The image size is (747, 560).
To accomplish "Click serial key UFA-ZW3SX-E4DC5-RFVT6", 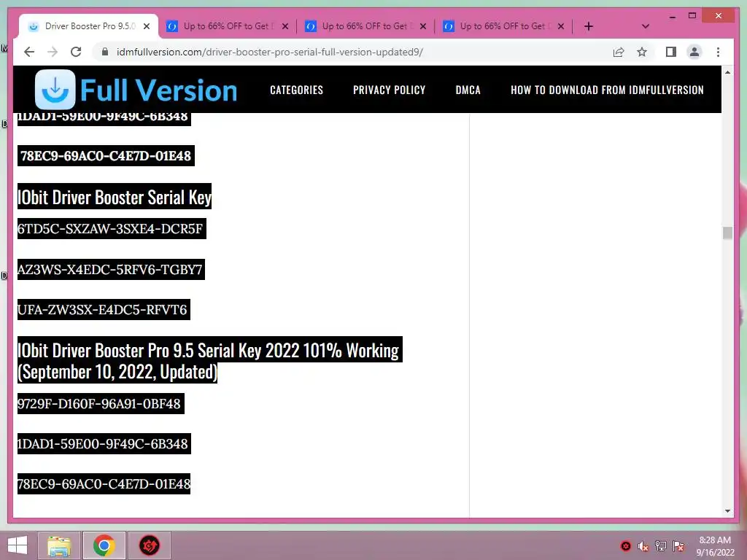I will [104, 309].
